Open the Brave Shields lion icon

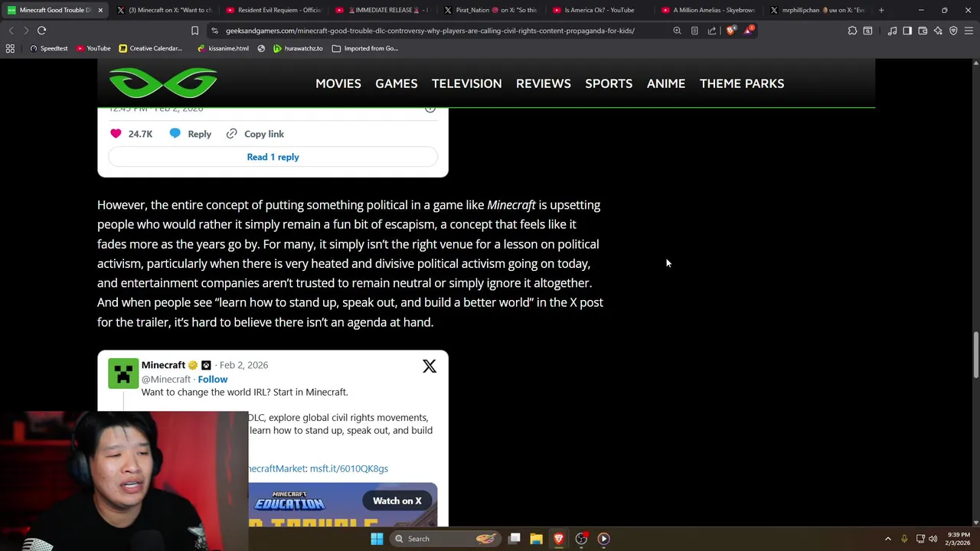tap(730, 31)
